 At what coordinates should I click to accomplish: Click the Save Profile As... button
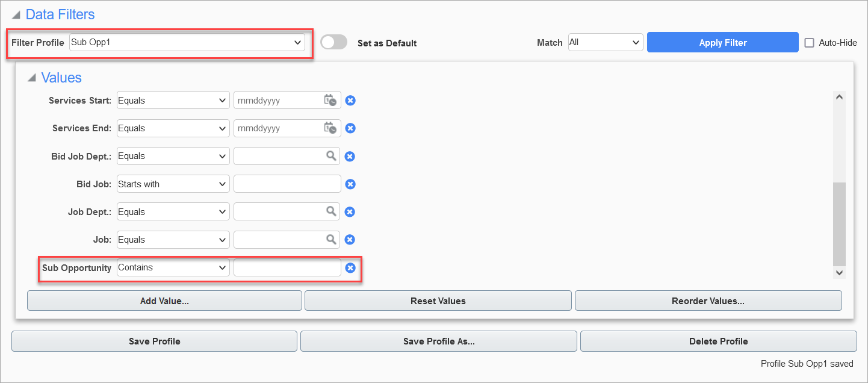pos(439,341)
